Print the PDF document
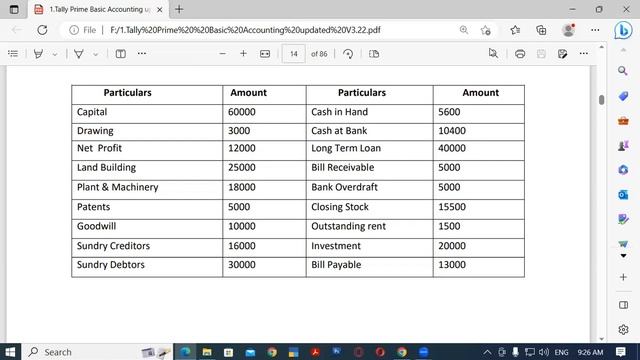Viewport: 640px width, 360px height. (520, 53)
